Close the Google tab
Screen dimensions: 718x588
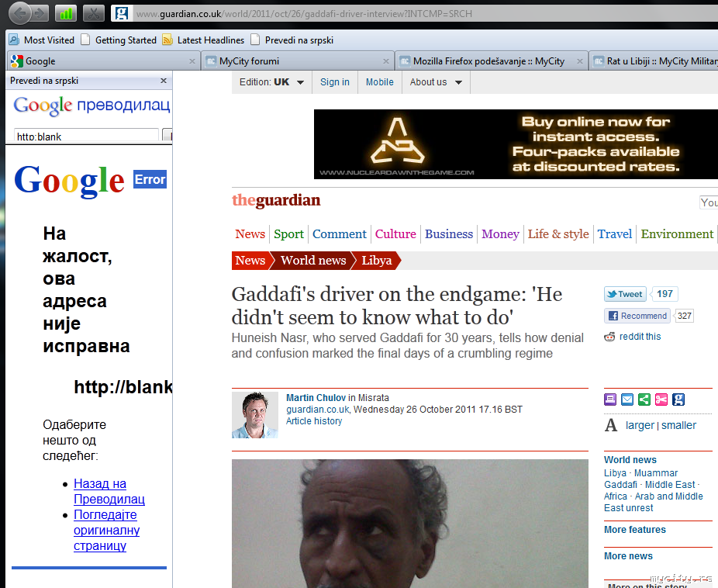pyautogui.click(x=192, y=61)
